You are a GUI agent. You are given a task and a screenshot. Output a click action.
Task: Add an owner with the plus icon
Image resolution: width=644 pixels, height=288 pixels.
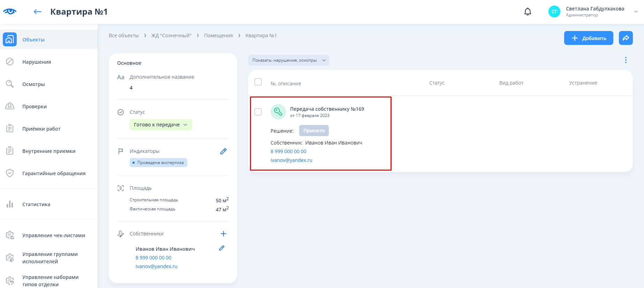click(223, 234)
